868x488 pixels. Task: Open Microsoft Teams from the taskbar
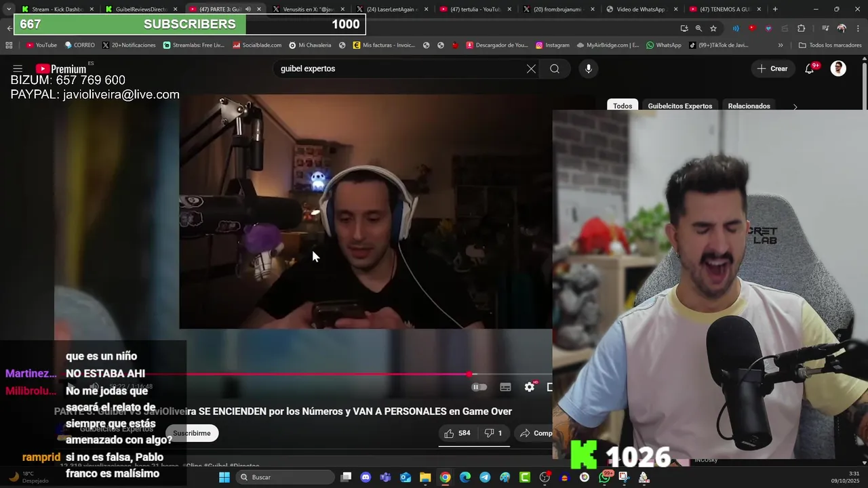(x=386, y=477)
